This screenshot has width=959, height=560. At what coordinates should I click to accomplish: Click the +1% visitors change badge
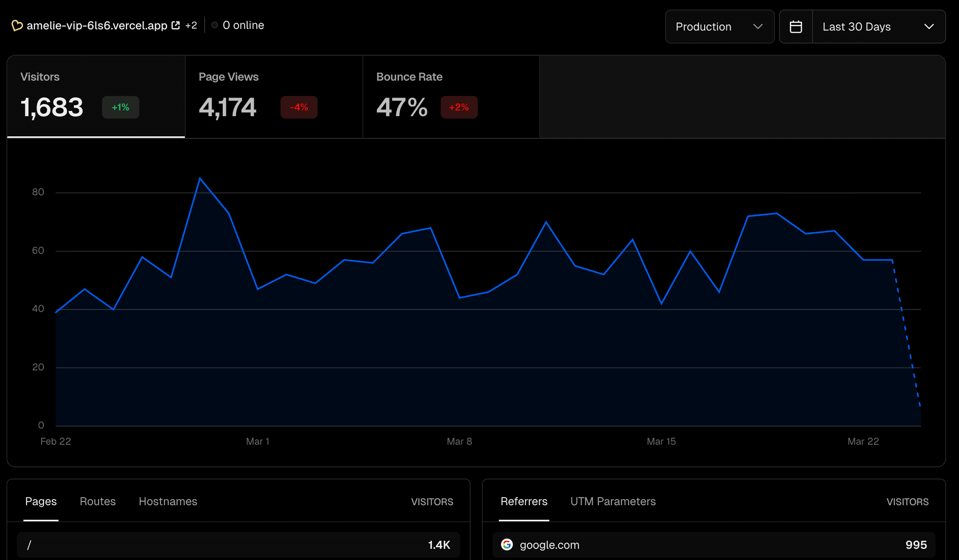(120, 107)
